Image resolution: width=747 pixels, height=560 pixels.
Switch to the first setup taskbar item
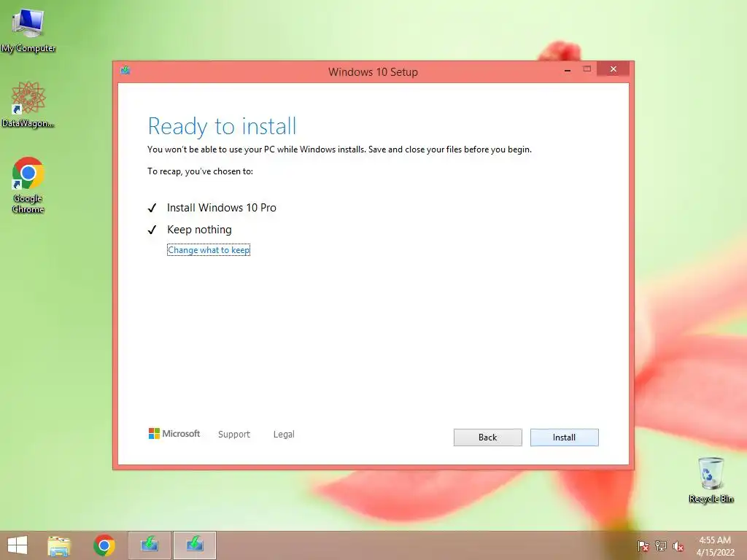[x=150, y=545]
